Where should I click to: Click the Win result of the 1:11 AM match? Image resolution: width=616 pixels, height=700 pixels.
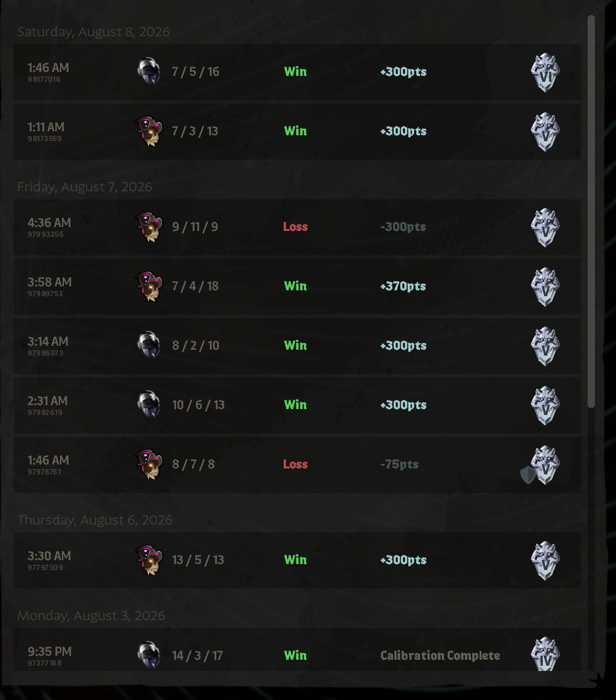295,131
